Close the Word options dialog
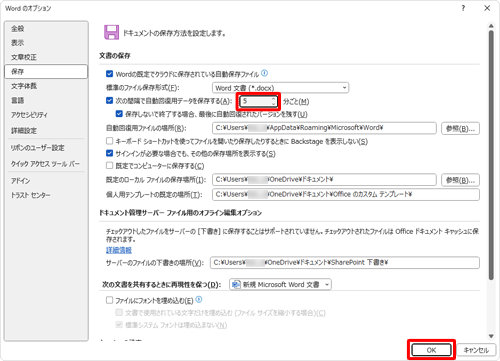The width and height of the screenshot is (500, 361). coord(487,8)
